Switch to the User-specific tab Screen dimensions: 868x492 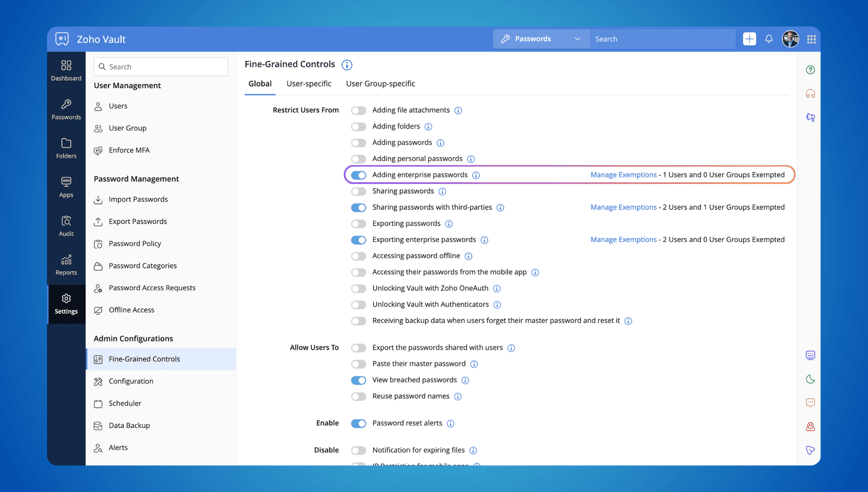[309, 84]
